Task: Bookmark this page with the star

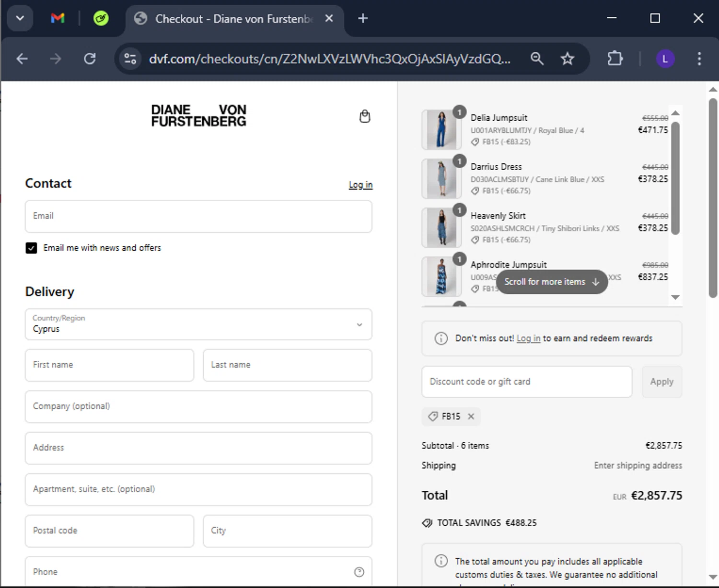Action: (568, 59)
